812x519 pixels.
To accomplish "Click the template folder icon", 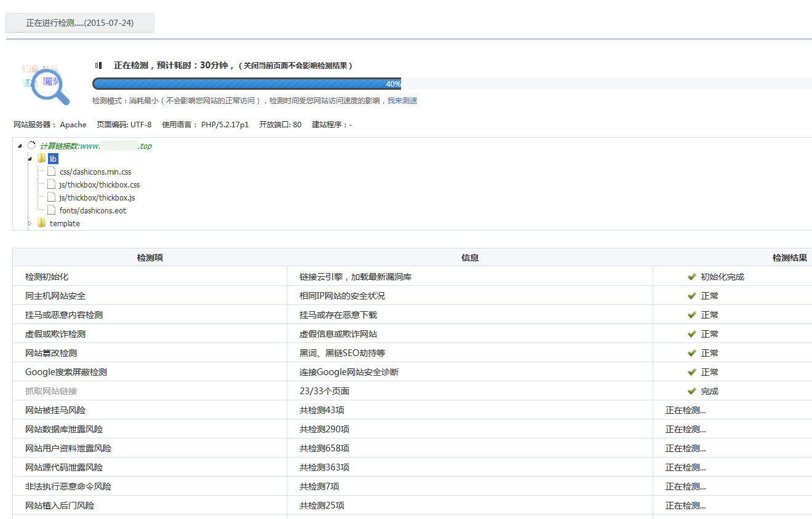I will [x=41, y=223].
